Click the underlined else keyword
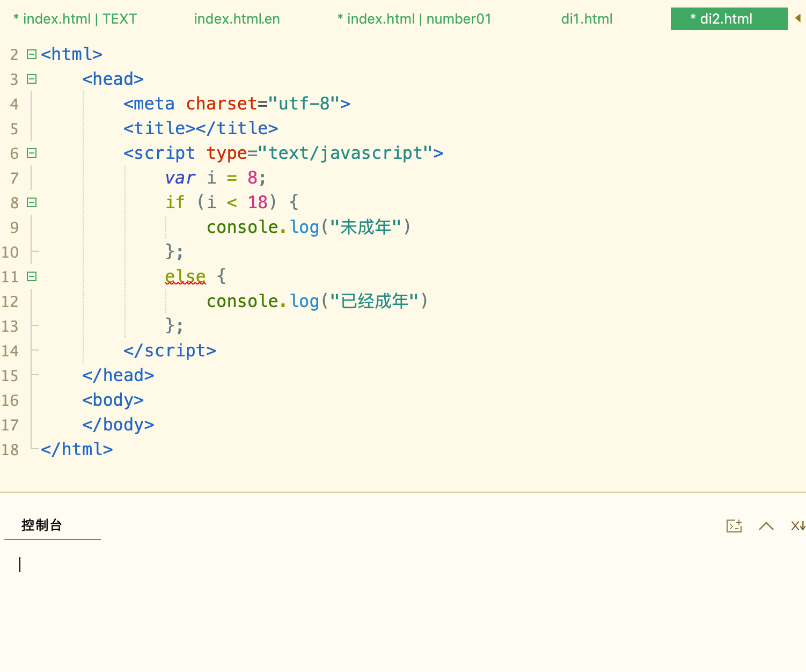The height and width of the screenshot is (672, 806). pos(185,276)
